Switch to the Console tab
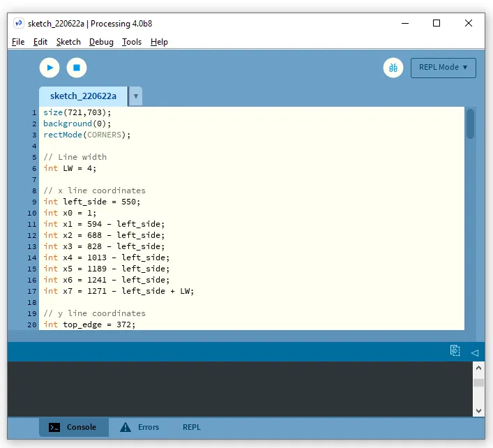This screenshot has height=448, width=493. click(x=74, y=427)
